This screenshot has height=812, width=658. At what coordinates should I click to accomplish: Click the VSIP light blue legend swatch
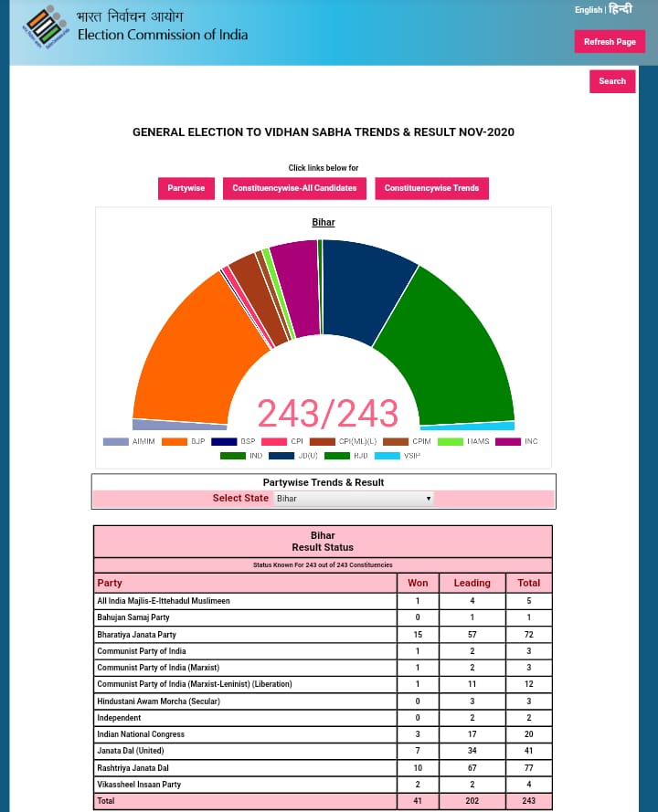387,456
